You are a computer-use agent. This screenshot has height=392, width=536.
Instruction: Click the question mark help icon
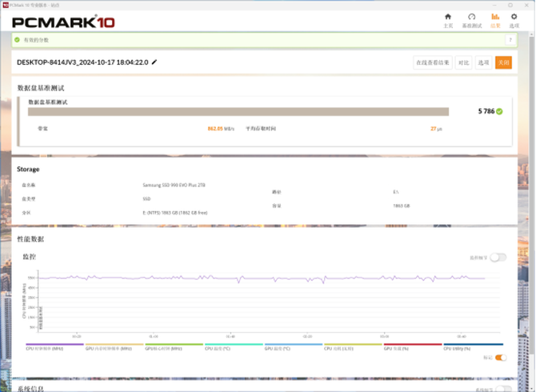tap(509, 39)
